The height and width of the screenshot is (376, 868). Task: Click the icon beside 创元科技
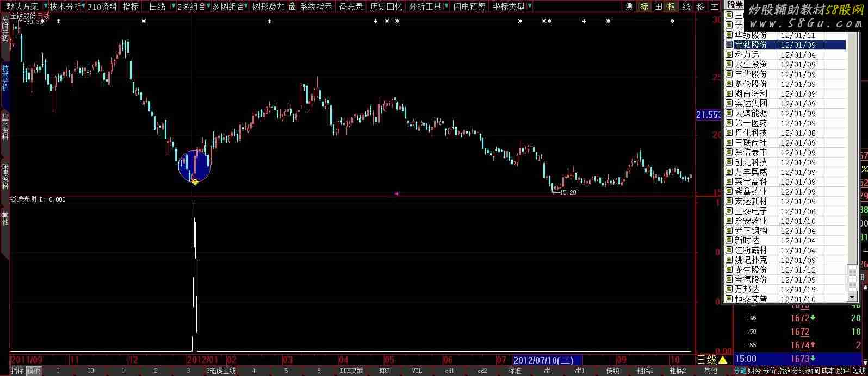pyautogui.click(x=729, y=162)
